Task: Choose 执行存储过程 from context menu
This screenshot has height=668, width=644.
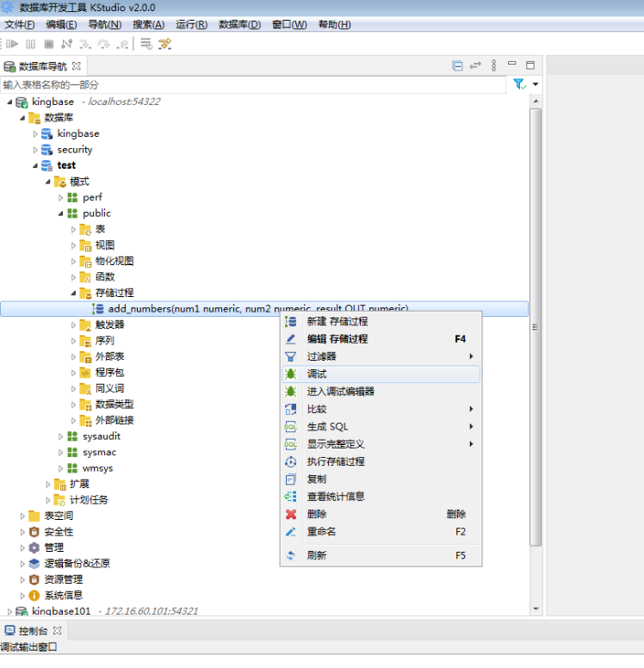Action: tap(381, 461)
